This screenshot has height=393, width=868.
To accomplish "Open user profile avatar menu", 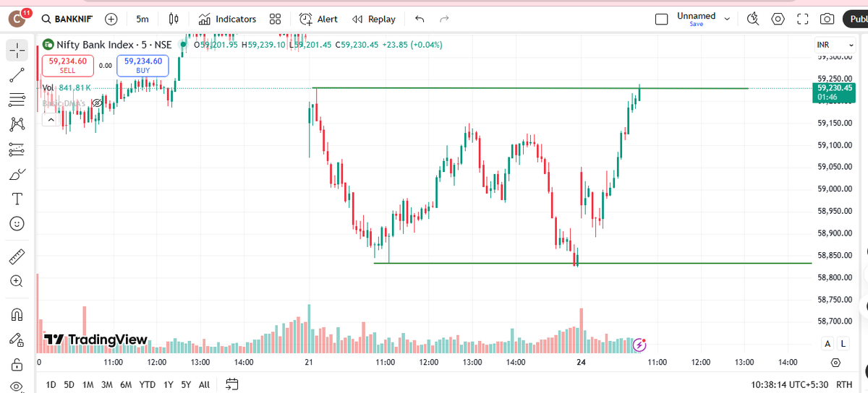I will pyautogui.click(x=17, y=20).
